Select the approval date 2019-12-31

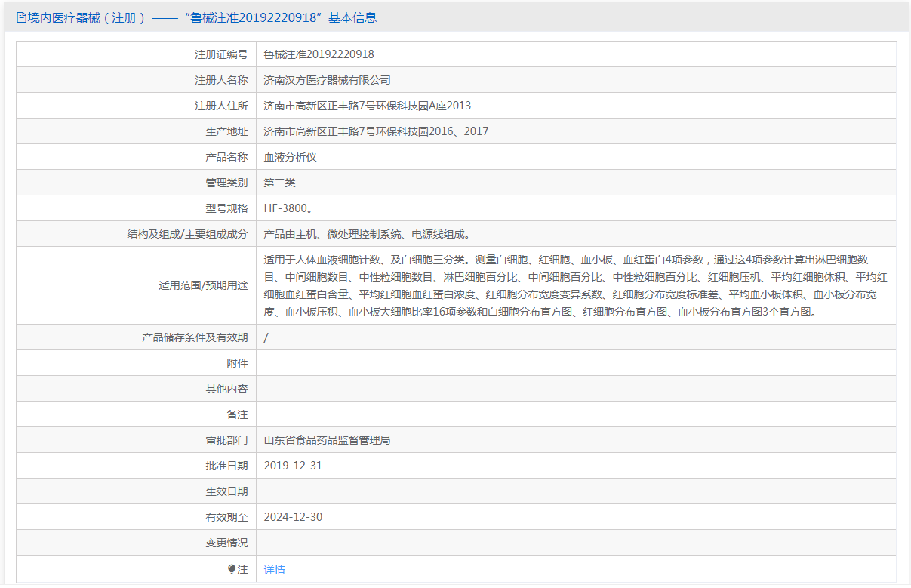coord(293,466)
